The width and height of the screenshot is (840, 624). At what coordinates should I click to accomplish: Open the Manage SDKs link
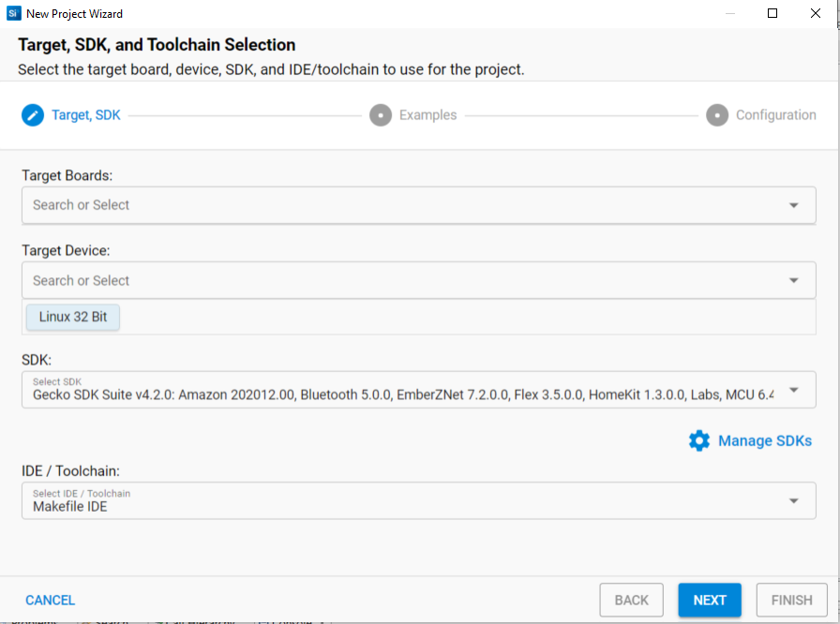(x=764, y=440)
